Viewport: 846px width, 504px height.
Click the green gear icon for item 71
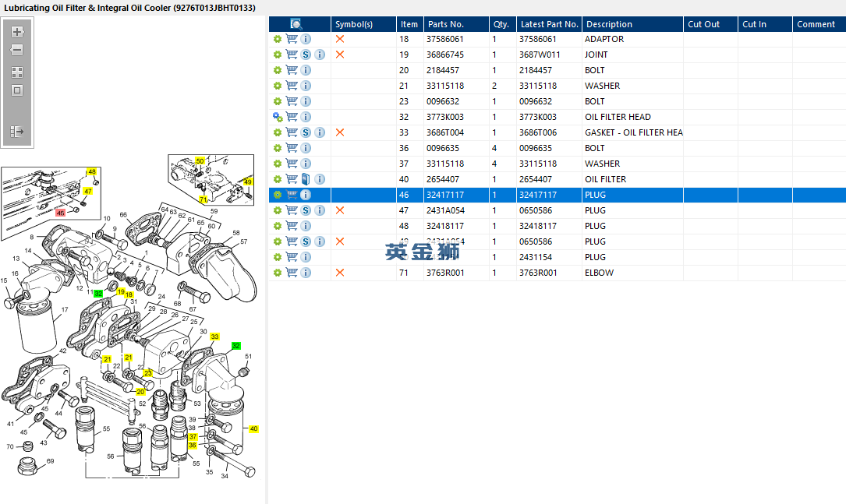[278, 273]
